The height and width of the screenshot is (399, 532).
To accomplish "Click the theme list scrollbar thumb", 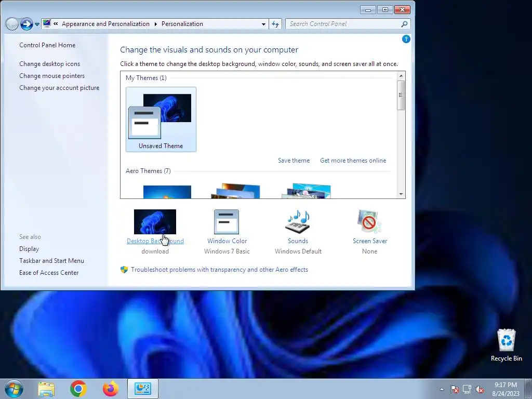I will 401,96.
